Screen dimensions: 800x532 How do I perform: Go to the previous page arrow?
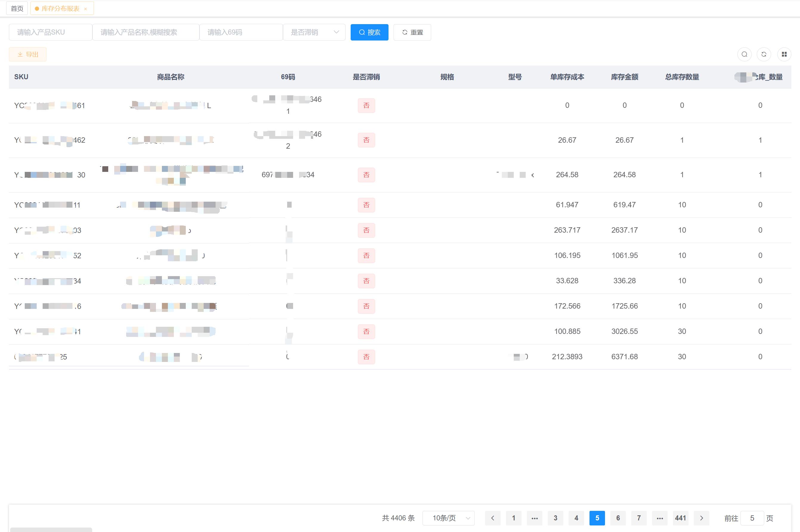coord(492,518)
